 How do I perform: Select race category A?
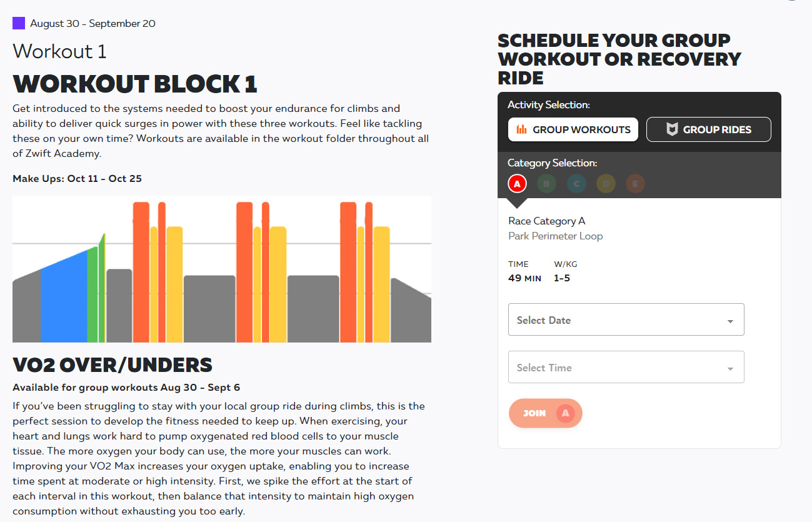point(517,184)
